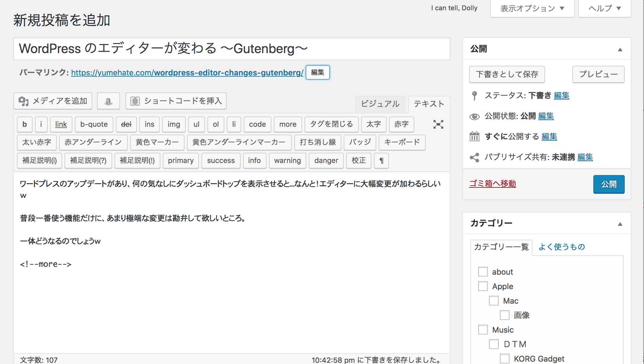This screenshot has width=644, height=364.
Task: Collapse the 公開 panel
Action: [620, 49]
